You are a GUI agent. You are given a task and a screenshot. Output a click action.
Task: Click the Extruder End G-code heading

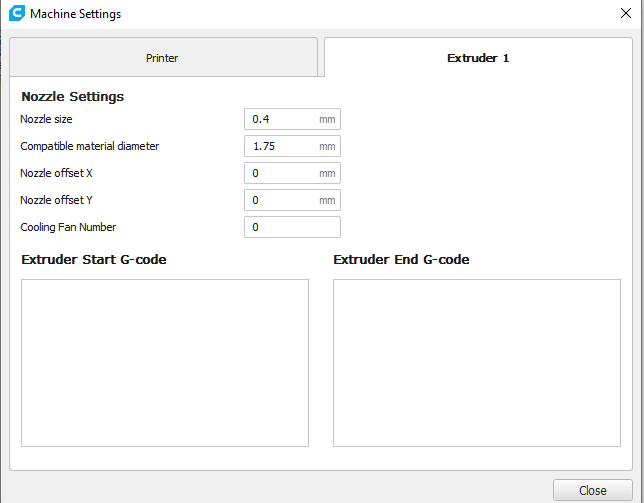pos(401,260)
